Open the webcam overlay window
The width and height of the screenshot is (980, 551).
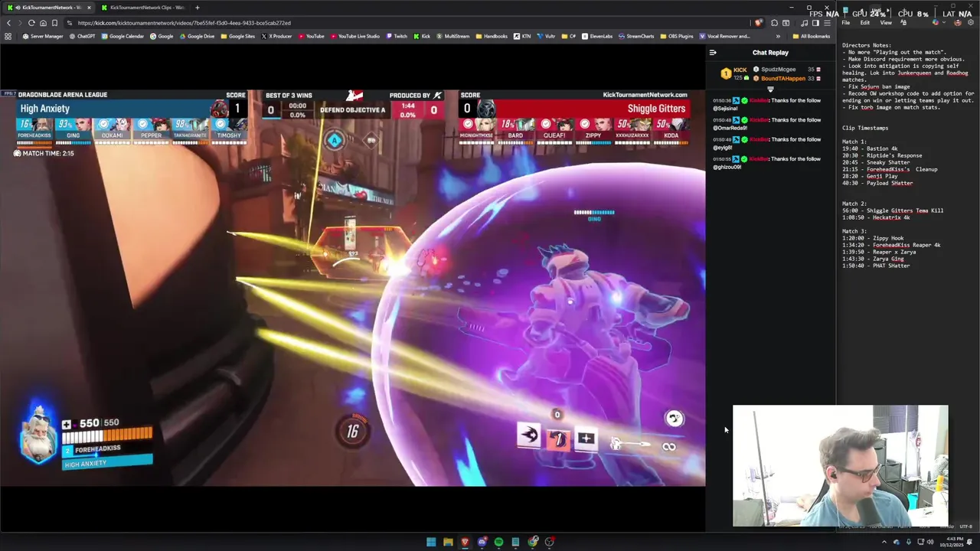840,466
